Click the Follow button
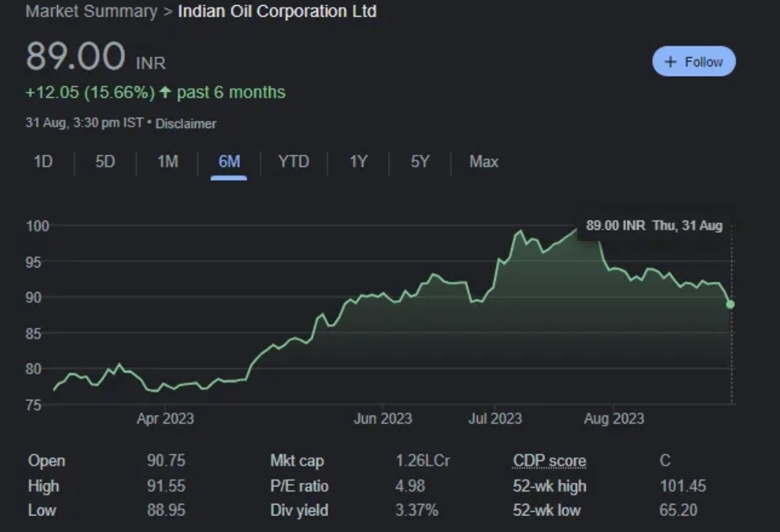 pyautogui.click(x=693, y=61)
